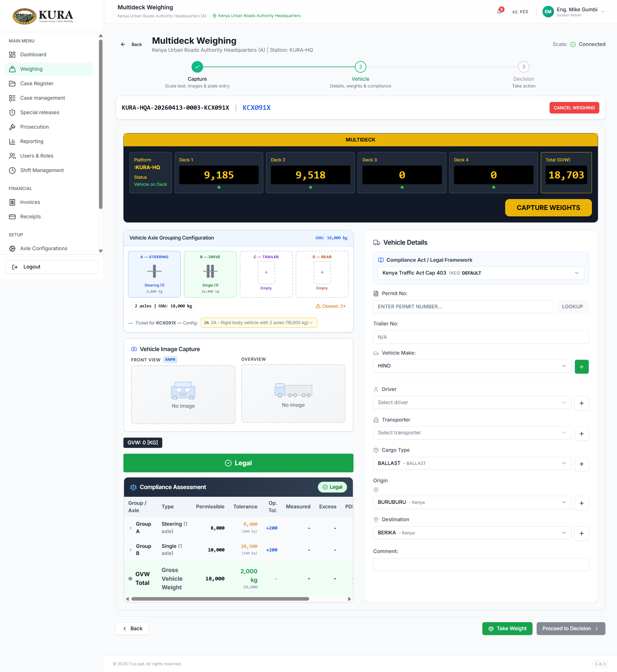Open the Origin BURUBURU dropdown
617x672 pixels.
tap(472, 502)
